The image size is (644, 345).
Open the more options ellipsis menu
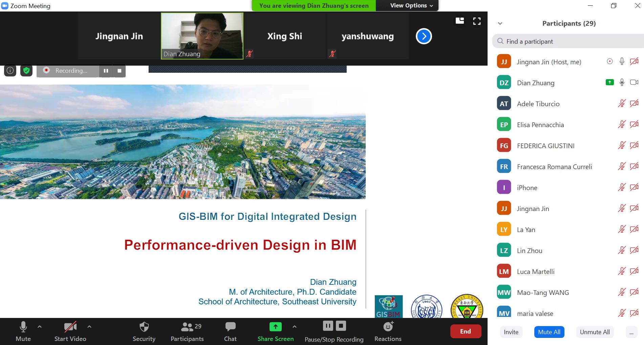click(x=631, y=332)
